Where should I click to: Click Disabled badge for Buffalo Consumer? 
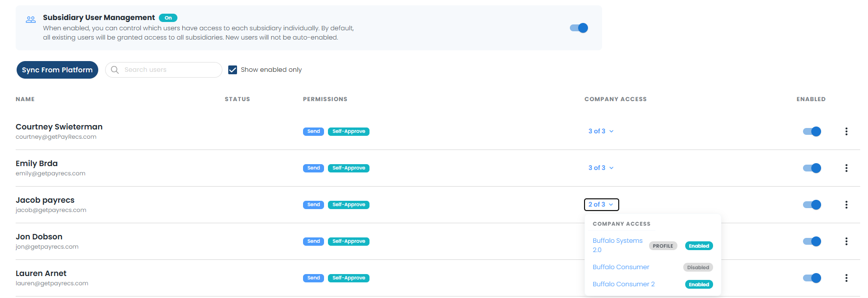click(x=698, y=267)
